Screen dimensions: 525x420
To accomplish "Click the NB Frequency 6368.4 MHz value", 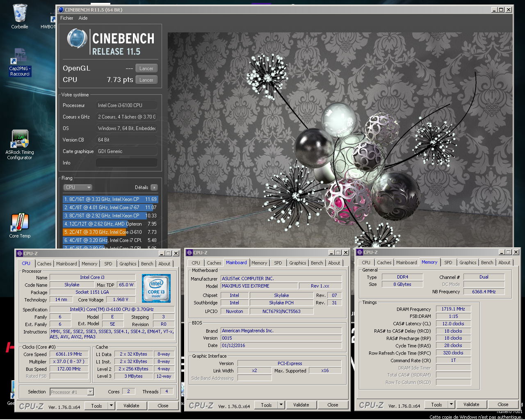I will [484, 292].
